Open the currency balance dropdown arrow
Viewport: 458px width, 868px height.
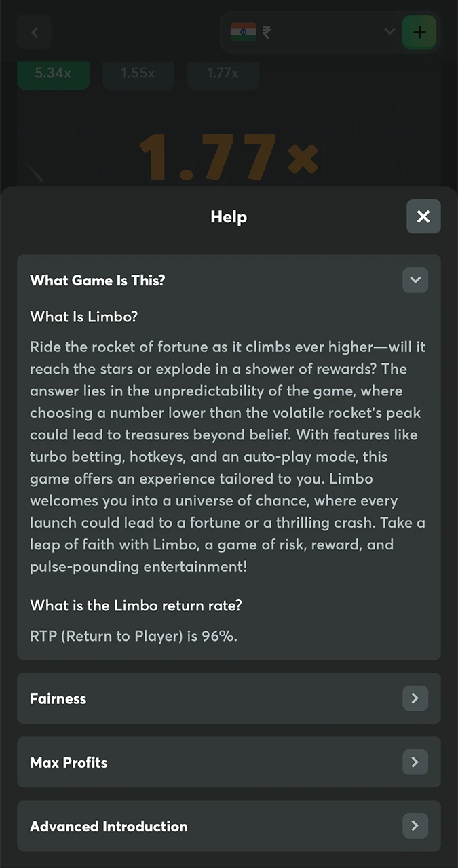tap(389, 32)
